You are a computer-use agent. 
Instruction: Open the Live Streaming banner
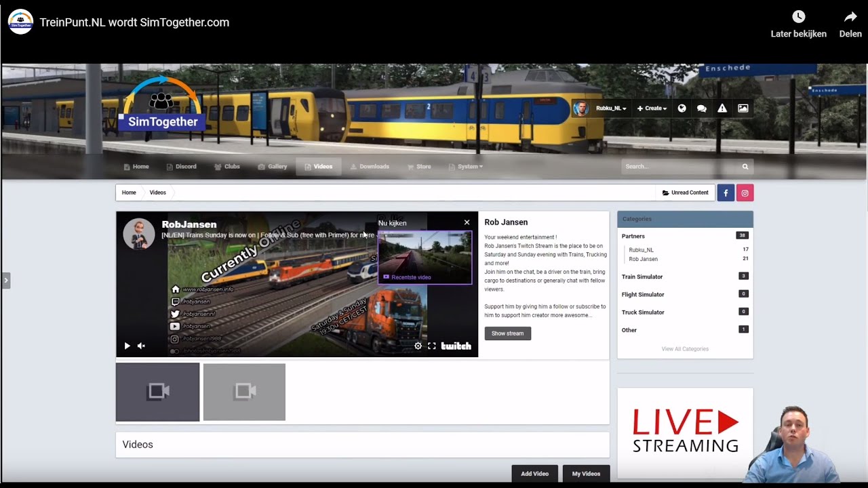(685, 432)
